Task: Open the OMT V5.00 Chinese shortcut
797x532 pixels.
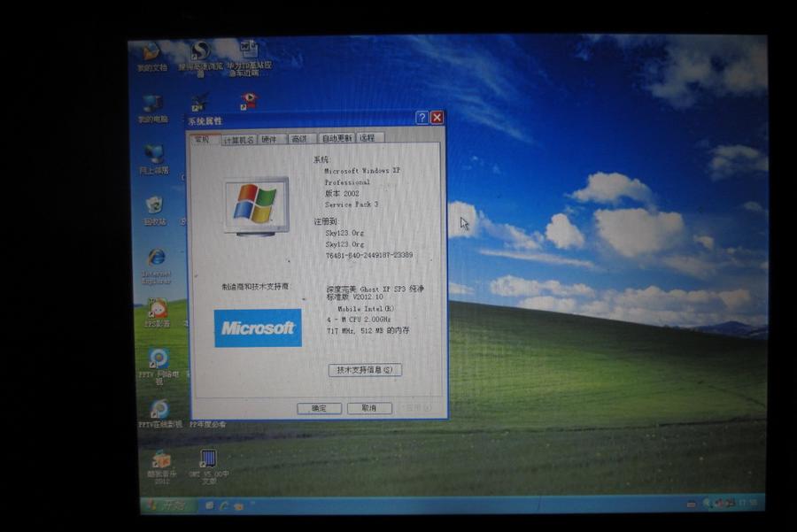Action: click(208, 467)
